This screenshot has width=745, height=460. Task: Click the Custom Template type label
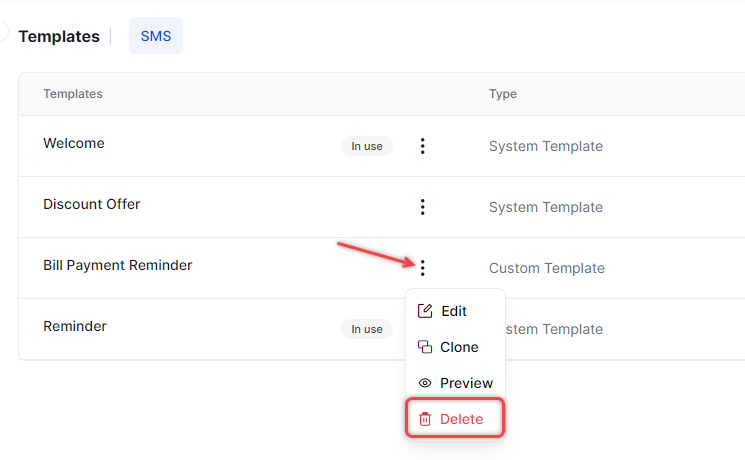point(546,268)
